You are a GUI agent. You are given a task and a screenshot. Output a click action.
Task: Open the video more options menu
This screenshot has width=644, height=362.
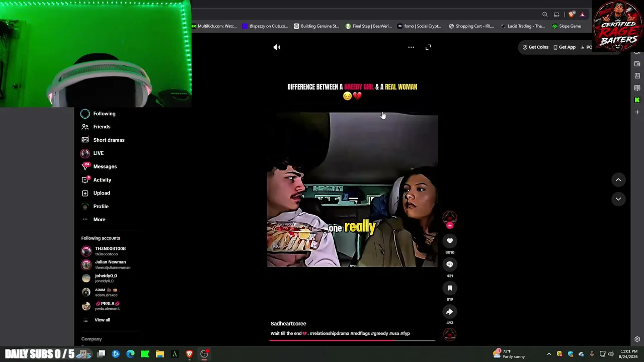[x=411, y=47]
